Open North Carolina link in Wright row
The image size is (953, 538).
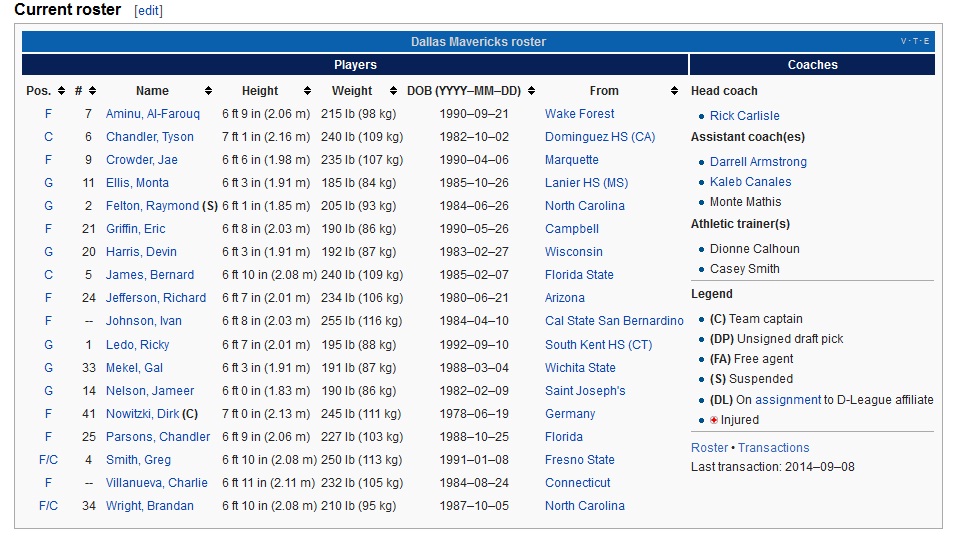click(x=585, y=506)
